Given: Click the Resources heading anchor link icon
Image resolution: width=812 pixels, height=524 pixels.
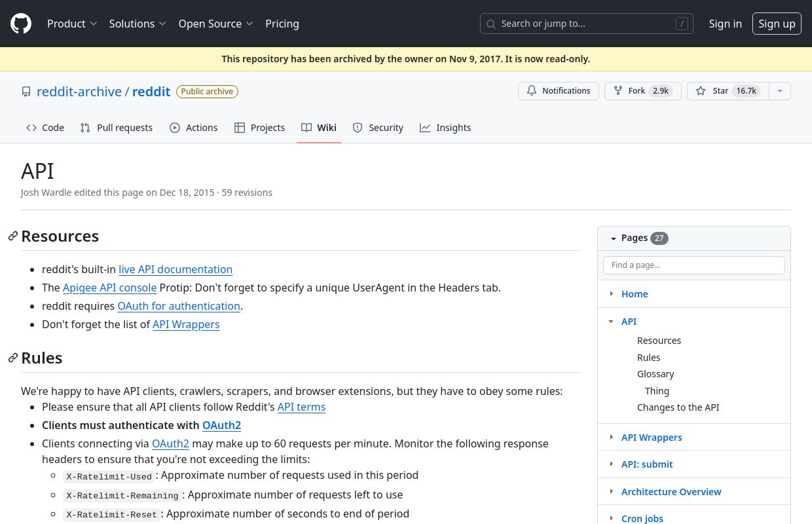Looking at the screenshot, I should coord(13,236).
